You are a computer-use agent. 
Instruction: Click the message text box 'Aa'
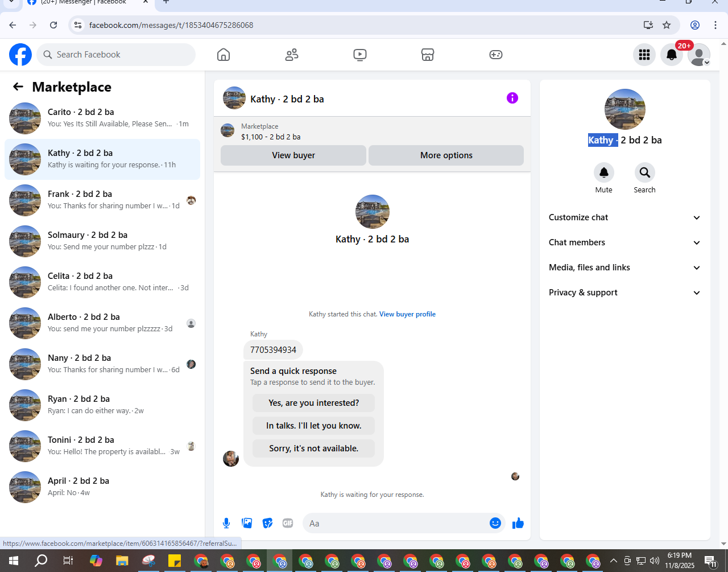pos(396,523)
